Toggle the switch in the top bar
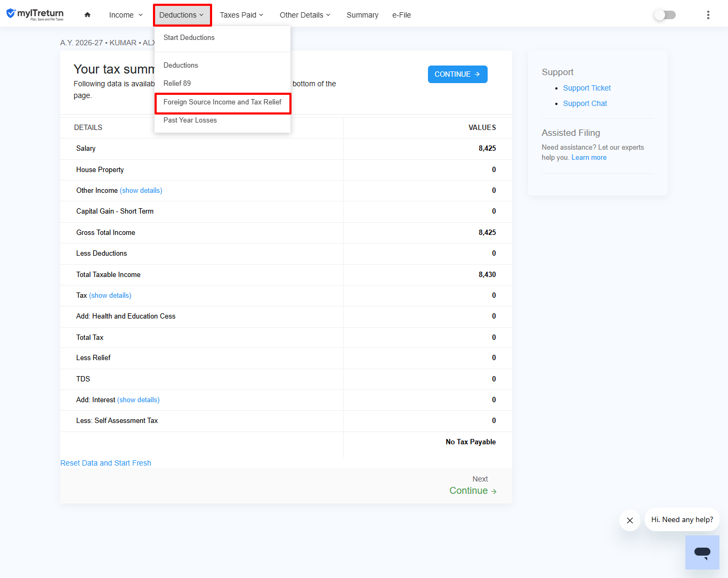 pos(665,15)
